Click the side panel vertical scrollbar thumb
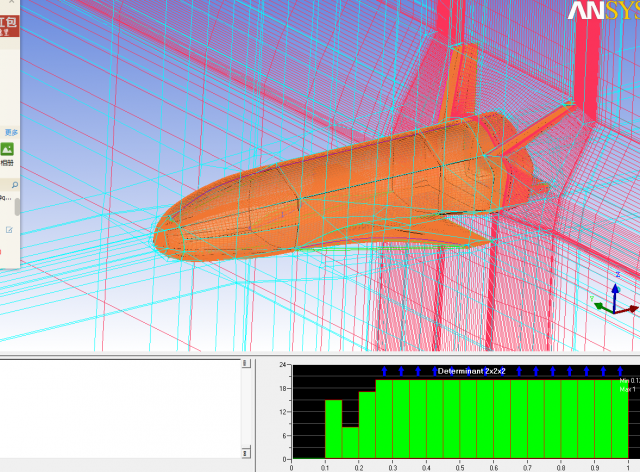Viewport: 640px width, 472px height. pos(17,207)
